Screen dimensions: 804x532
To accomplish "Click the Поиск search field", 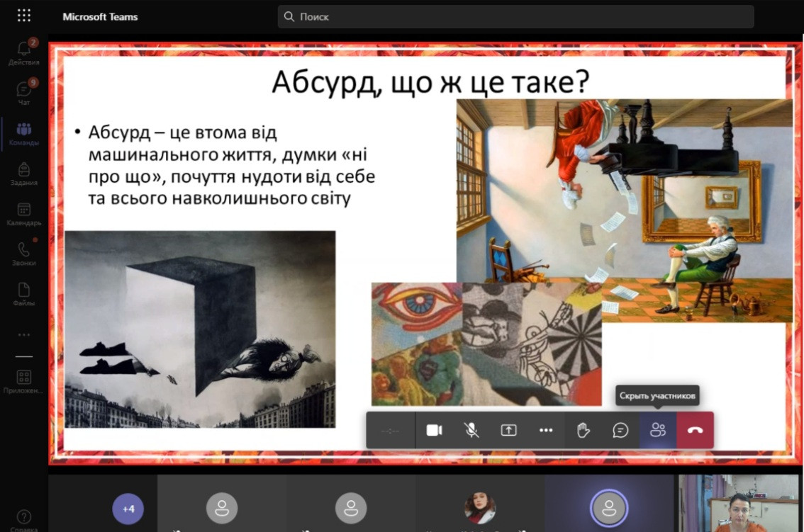I will tap(515, 16).
